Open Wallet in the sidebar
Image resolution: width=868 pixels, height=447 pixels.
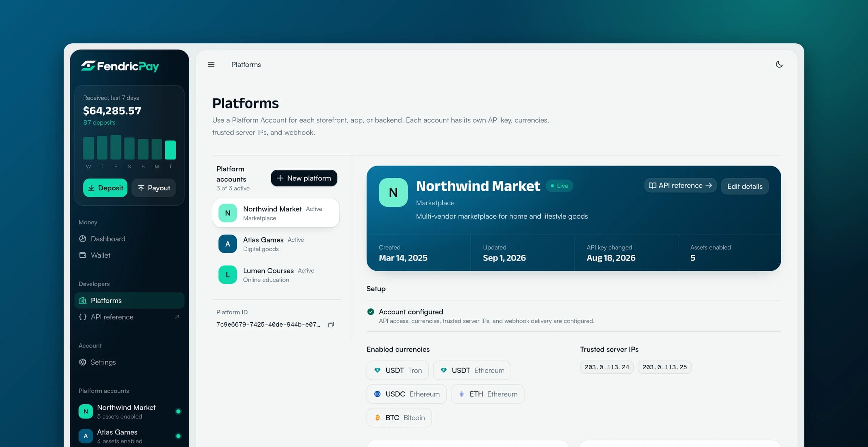coord(129,255)
